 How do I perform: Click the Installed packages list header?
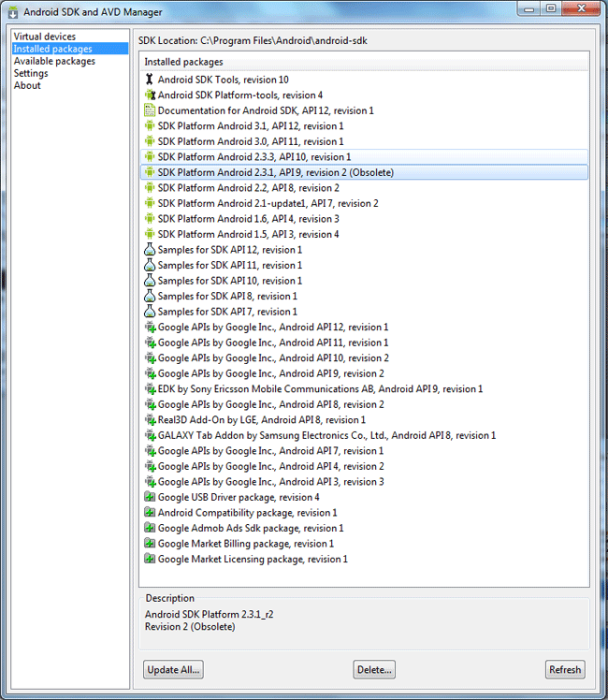click(364, 62)
